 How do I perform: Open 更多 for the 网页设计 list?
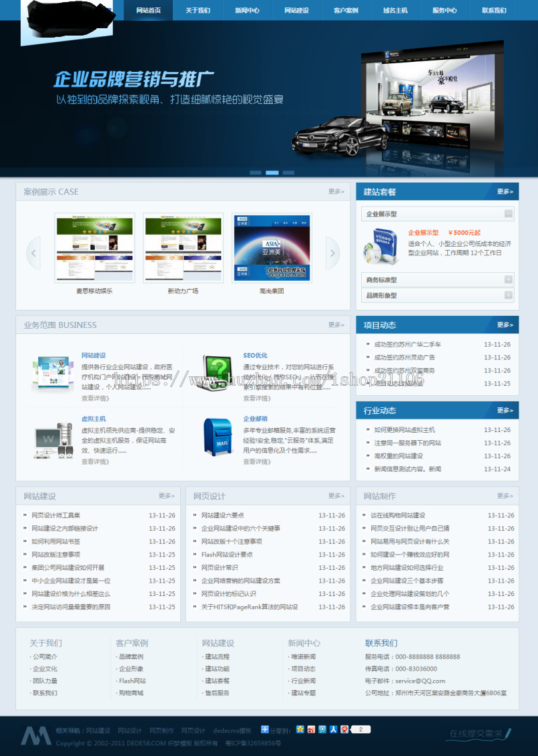click(336, 496)
